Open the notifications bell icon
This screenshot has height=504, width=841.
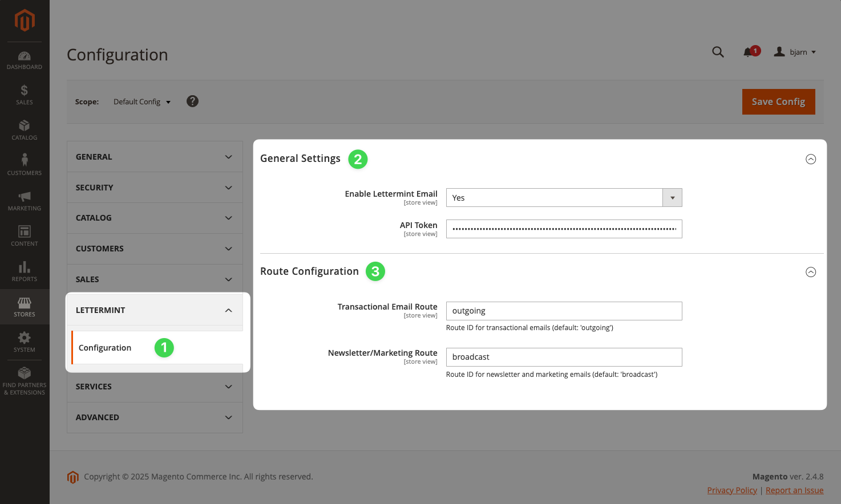click(x=749, y=52)
